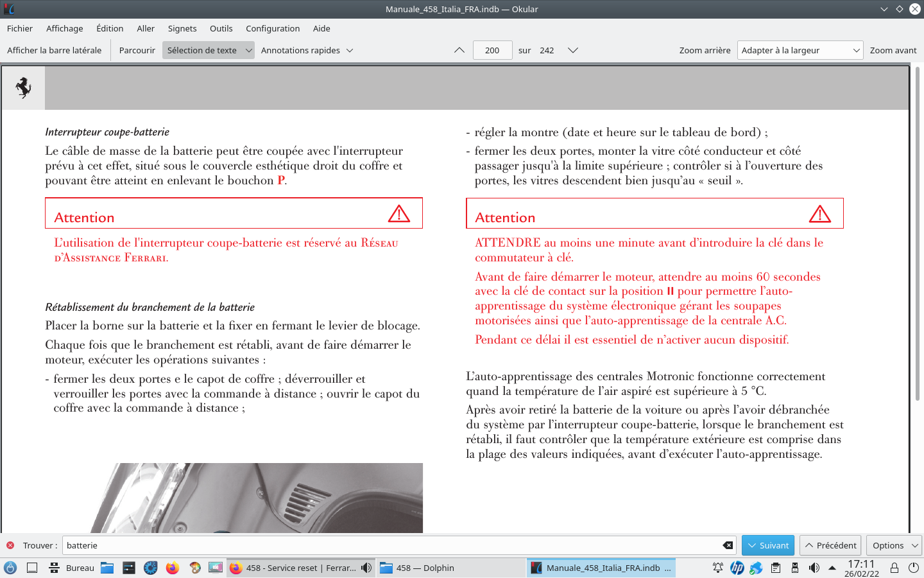Click the lock screen icon
The image size is (924, 578).
[894, 568]
